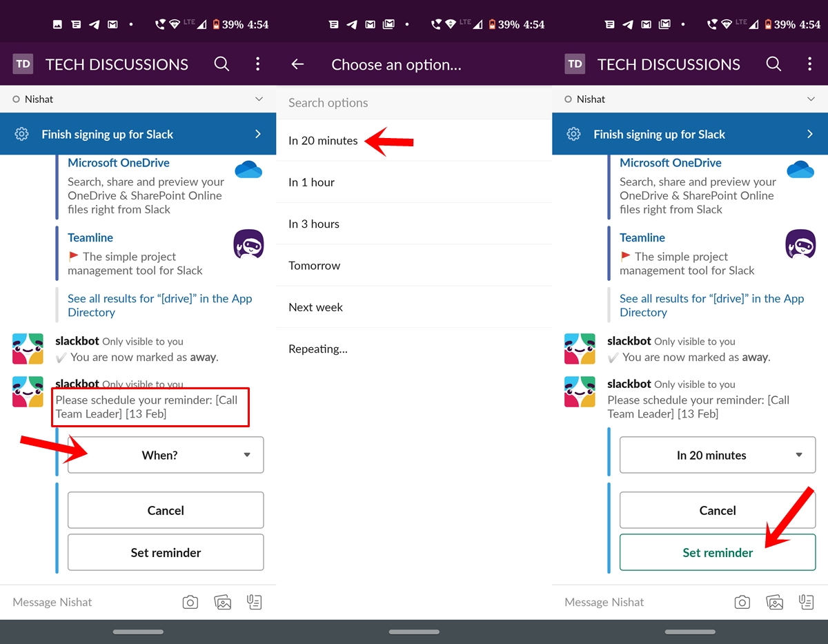Open See all results link in left screen
The height and width of the screenshot is (644, 828).
(160, 305)
